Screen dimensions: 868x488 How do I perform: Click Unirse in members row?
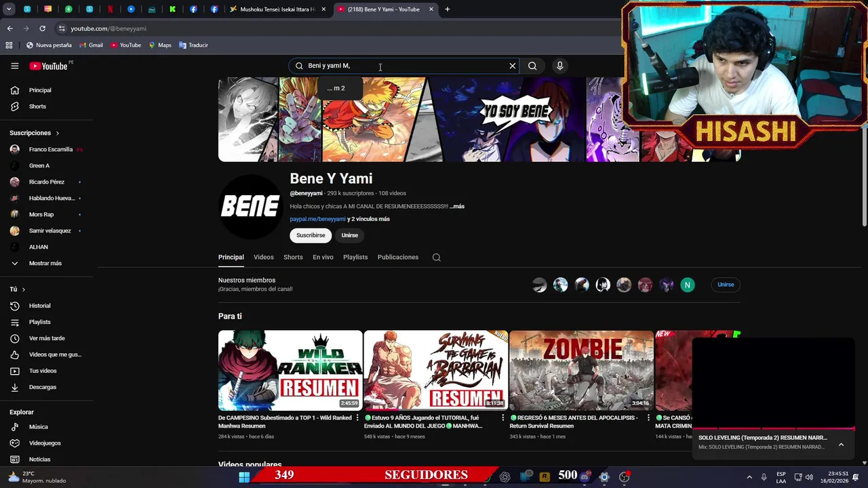(726, 285)
